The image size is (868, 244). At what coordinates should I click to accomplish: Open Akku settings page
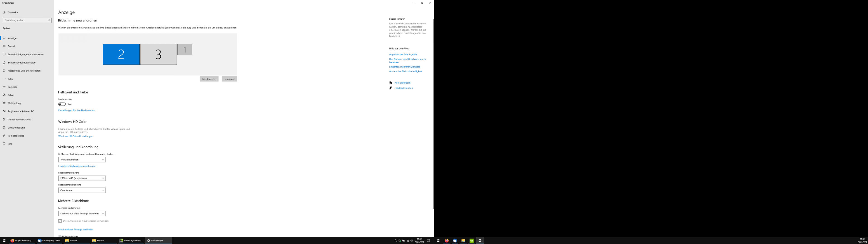click(11, 79)
